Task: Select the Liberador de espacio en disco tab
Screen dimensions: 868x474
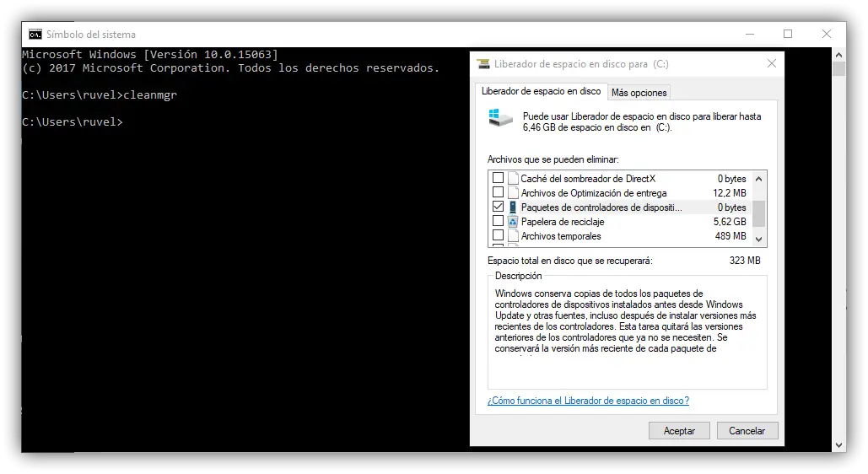Action: [x=541, y=91]
